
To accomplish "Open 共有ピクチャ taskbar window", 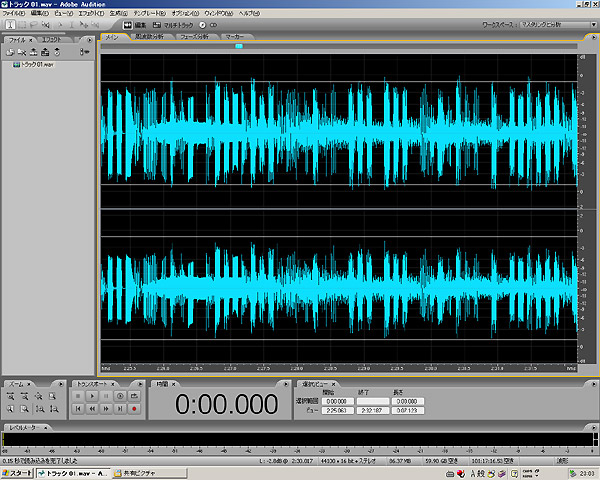I will coord(150,473).
